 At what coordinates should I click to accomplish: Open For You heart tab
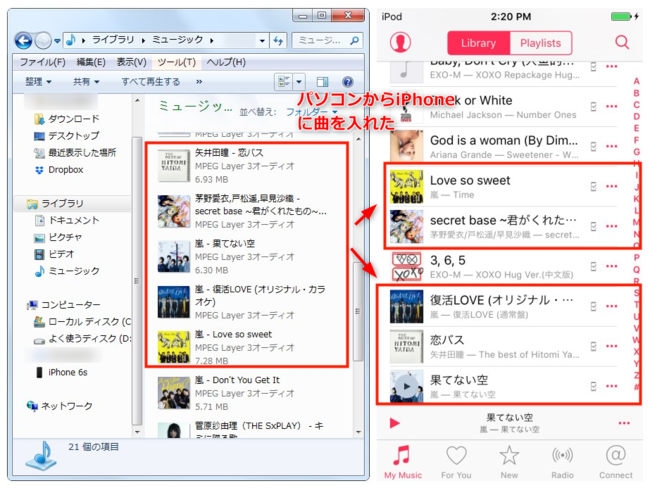(x=456, y=462)
